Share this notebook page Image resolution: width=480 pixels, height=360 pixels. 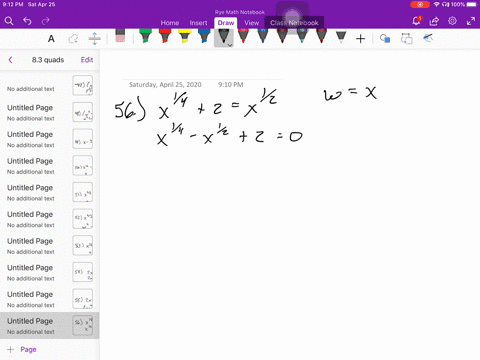pos(434,21)
